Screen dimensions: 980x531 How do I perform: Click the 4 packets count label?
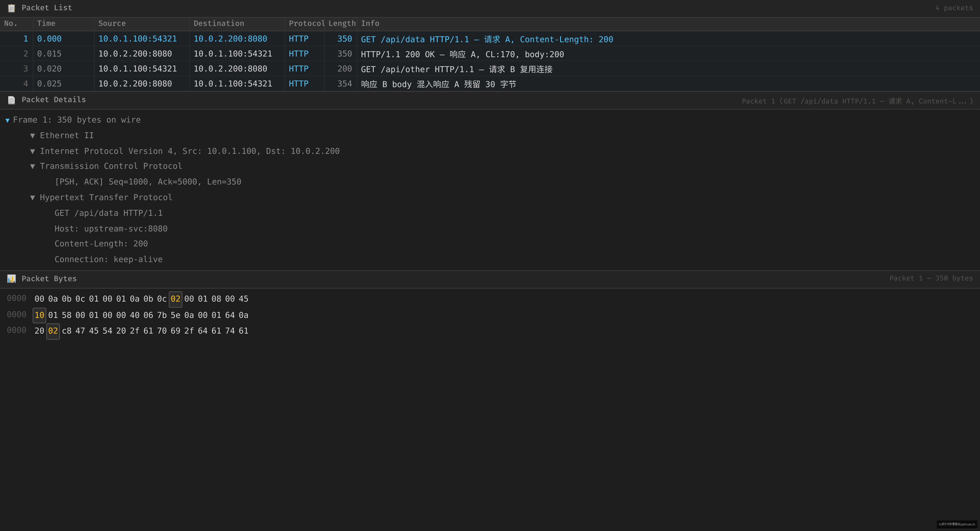pos(954,8)
